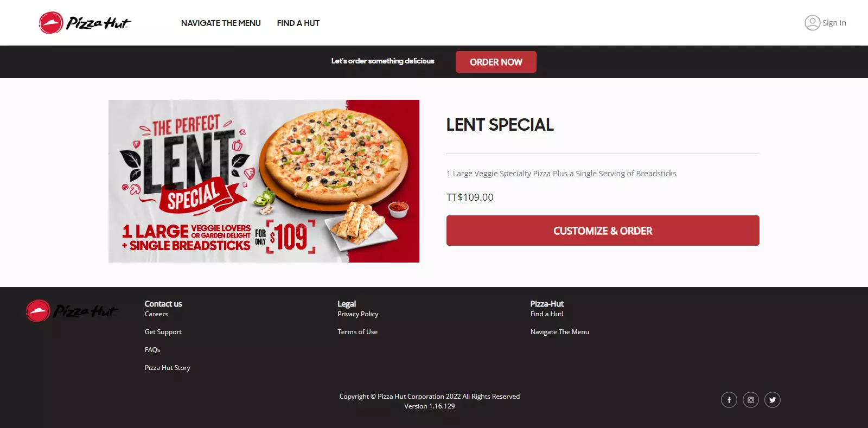868x428 pixels.
Task: Click the Sign In text link
Action: (x=834, y=23)
